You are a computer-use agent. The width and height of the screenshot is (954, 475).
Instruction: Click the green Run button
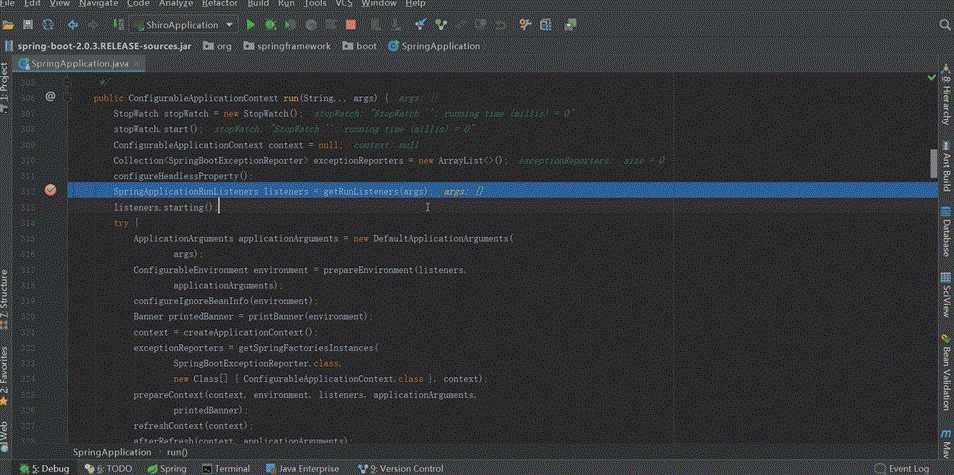point(250,25)
